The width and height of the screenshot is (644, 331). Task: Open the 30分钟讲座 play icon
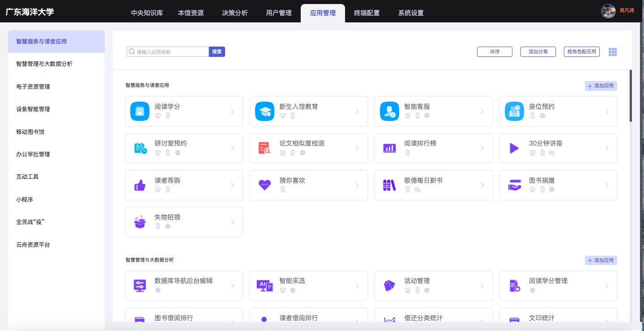514,148
